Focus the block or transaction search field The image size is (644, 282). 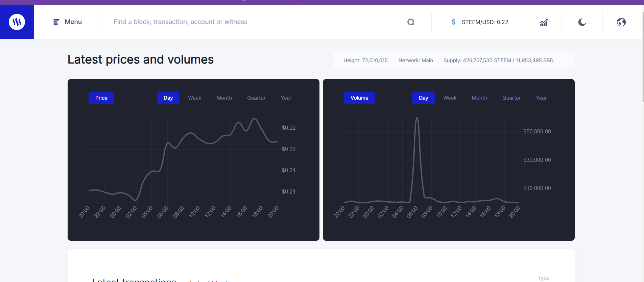[257, 22]
